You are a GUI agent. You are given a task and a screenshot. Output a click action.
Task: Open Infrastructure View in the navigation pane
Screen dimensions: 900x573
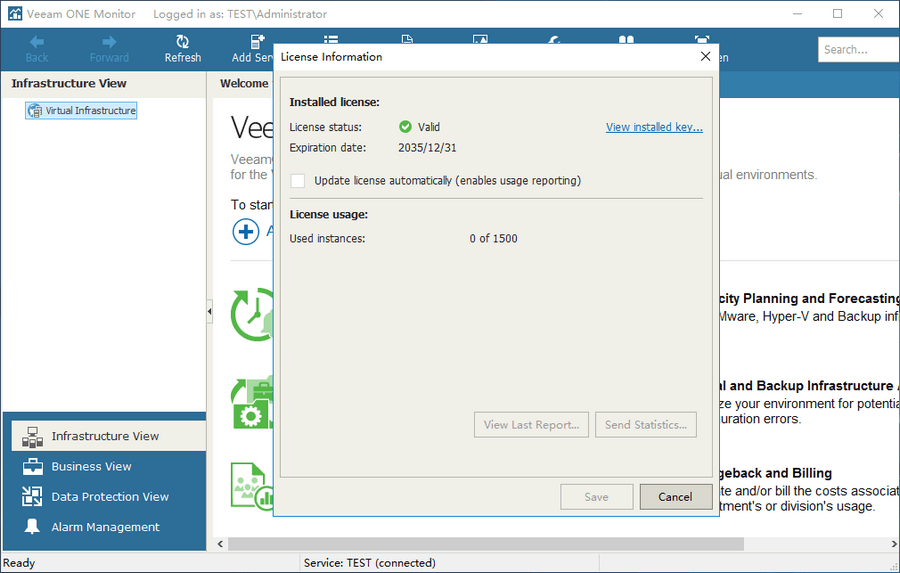[108, 436]
